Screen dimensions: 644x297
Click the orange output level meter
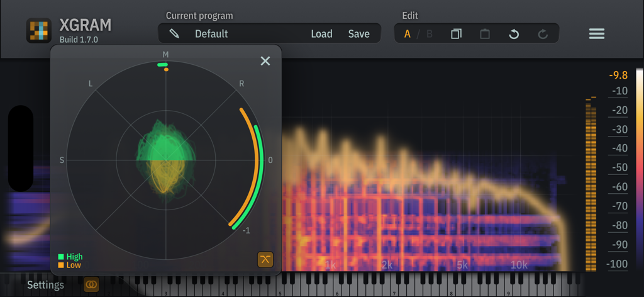[x=591, y=185]
